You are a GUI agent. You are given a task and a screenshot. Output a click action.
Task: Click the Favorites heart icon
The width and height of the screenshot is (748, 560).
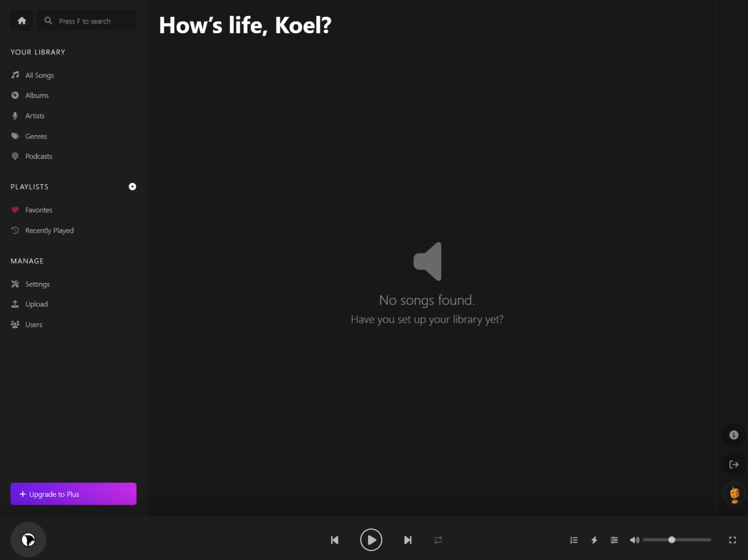[x=15, y=210]
